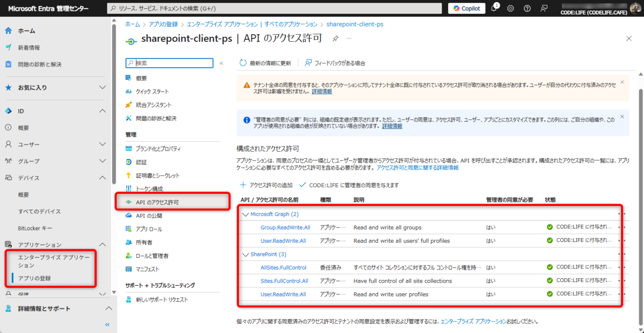644x333 pixels.
Task: Open 新着情報 in left navigation
Action: coord(29,47)
